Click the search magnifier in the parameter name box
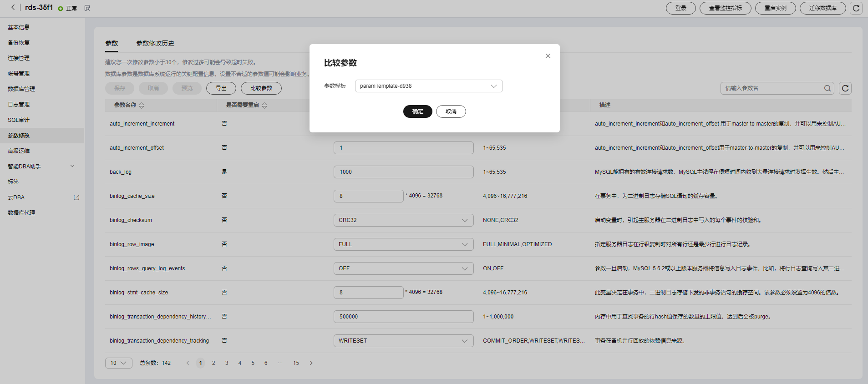The height and width of the screenshot is (384, 868). 827,88
